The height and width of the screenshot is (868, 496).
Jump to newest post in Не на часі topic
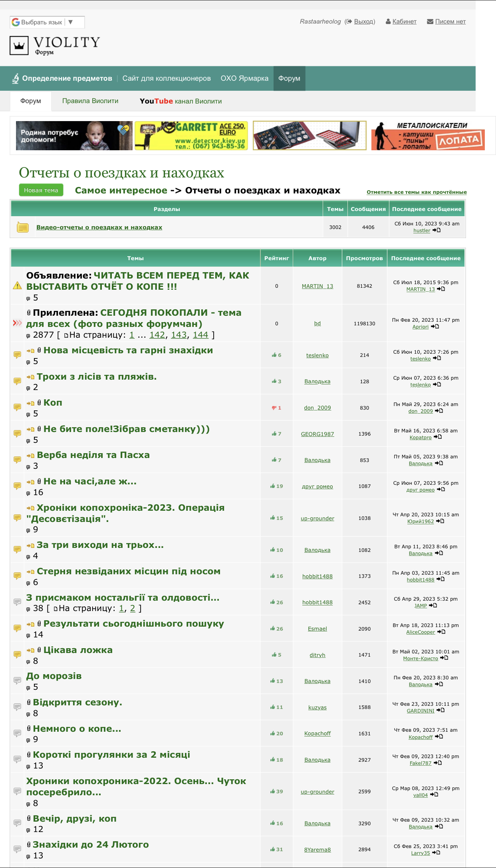pyautogui.click(x=30, y=482)
